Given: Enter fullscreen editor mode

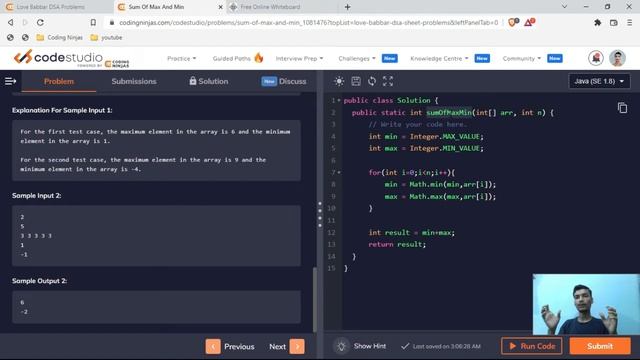Looking at the screenshot, I should 388,81.
